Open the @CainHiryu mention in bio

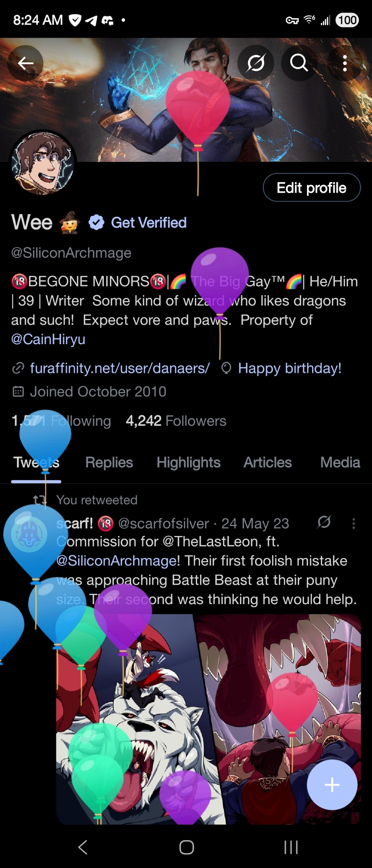pyautogui.click(x=48, y=339)
